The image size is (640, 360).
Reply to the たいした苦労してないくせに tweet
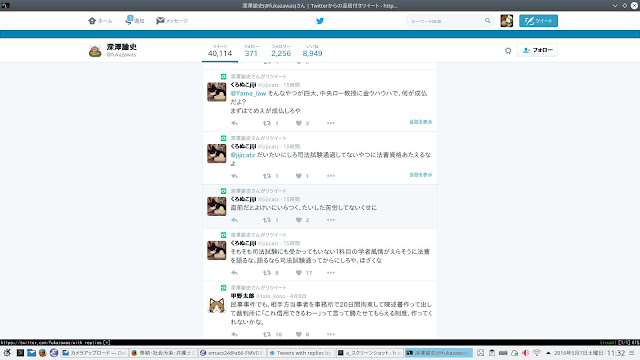(234, 220)
